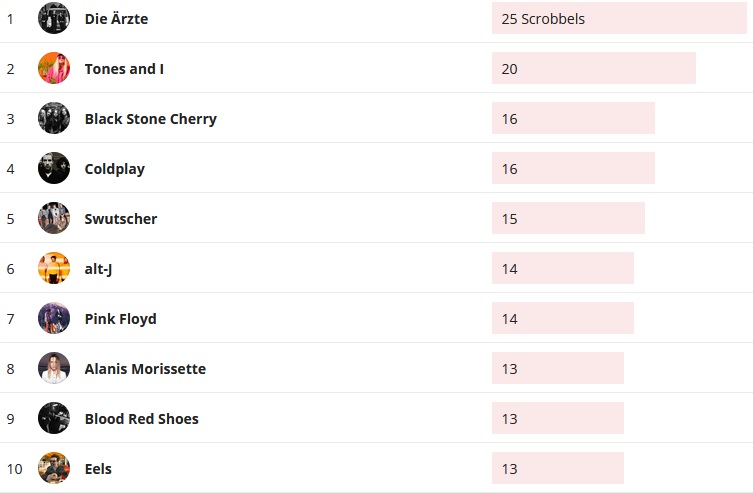Click the Eels name link
The height and width of the screenshot is (493, 753).
point(98,469)
